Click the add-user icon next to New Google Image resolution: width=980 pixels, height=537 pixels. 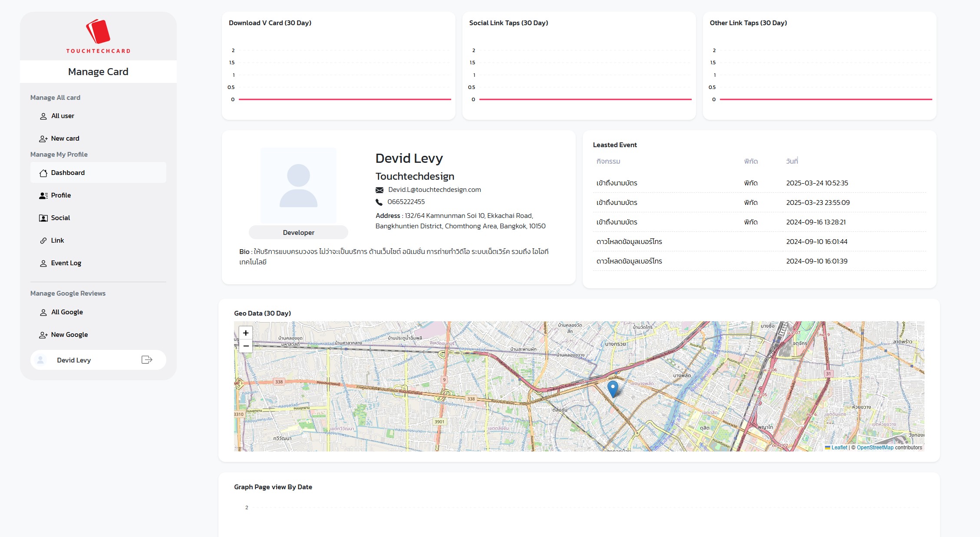tap(43, 335)
